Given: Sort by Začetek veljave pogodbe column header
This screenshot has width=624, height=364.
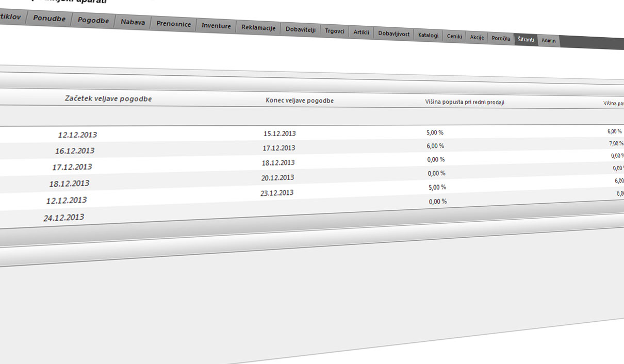Looking at the screenshot, I should point(108,98).
